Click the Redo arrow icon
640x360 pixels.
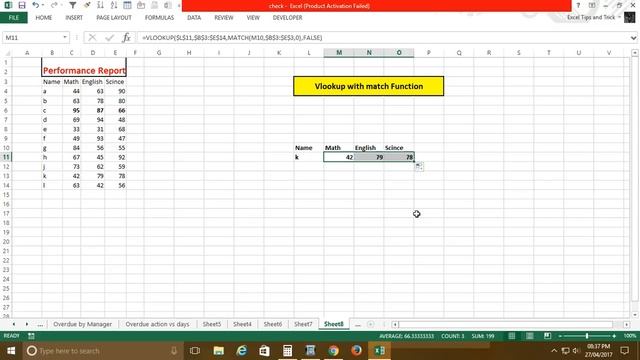(x=54, y=5)
